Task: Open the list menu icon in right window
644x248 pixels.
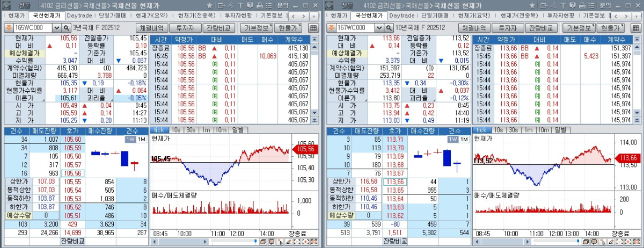Action: [591, 5]
